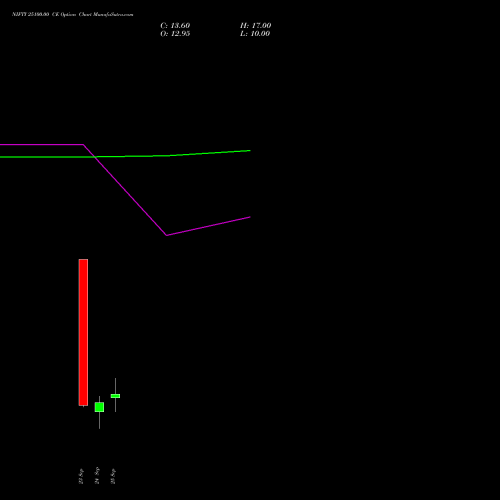
Task: Select the low value "L: 10.00"
Action: tap(255, 34)
